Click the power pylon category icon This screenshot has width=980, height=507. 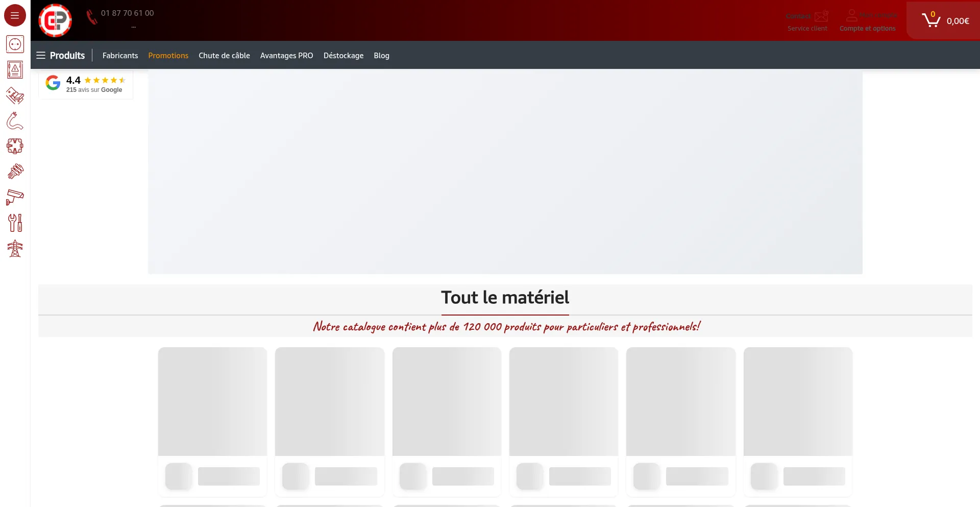[x=15, y=249]
